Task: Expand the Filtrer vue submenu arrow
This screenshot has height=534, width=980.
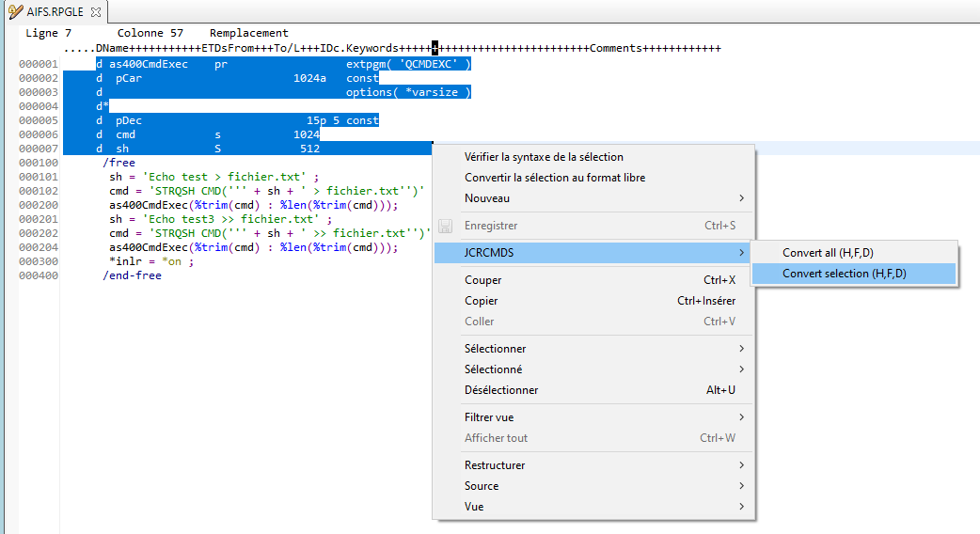Action: 741,417
